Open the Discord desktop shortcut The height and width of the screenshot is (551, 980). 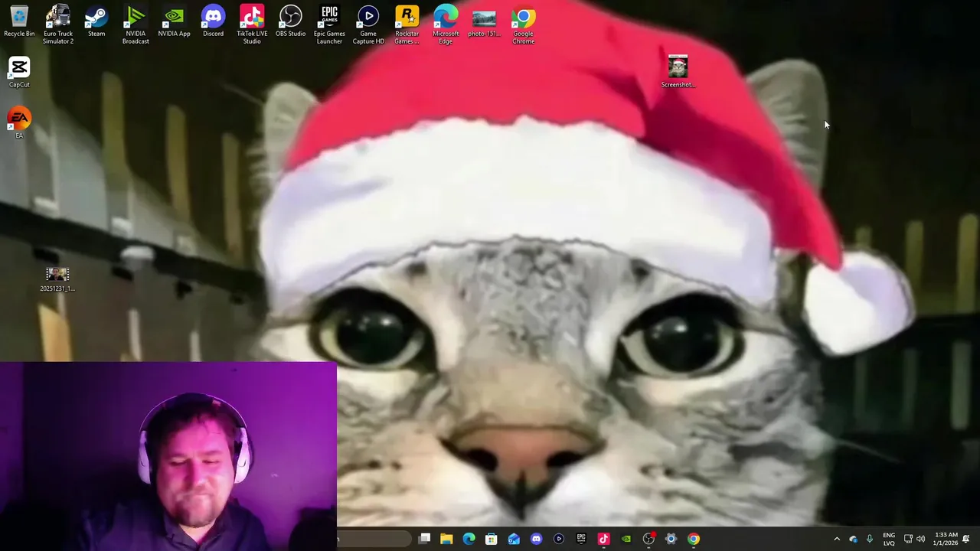click(213, 21)
